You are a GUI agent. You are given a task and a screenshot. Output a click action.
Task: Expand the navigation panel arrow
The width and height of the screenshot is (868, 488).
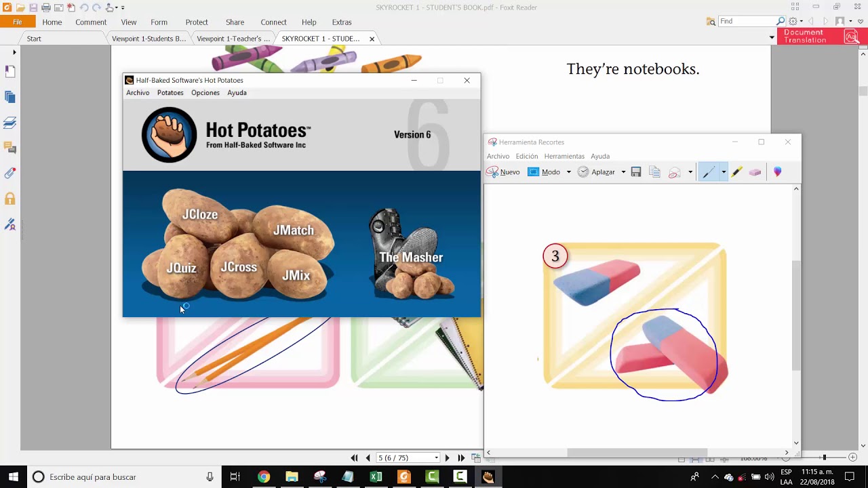point(14,52)
